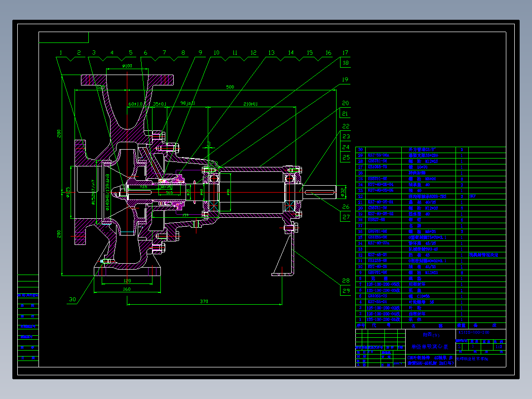The image size is (532, 399).
Task: Select the '60±1.0' dimension text
Action: (136, 104)
